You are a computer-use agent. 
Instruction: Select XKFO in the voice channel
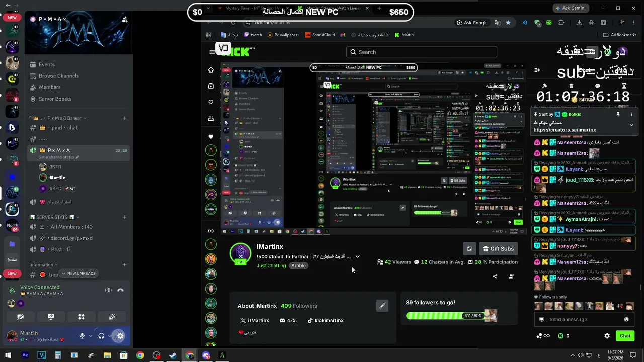[57, 189]
